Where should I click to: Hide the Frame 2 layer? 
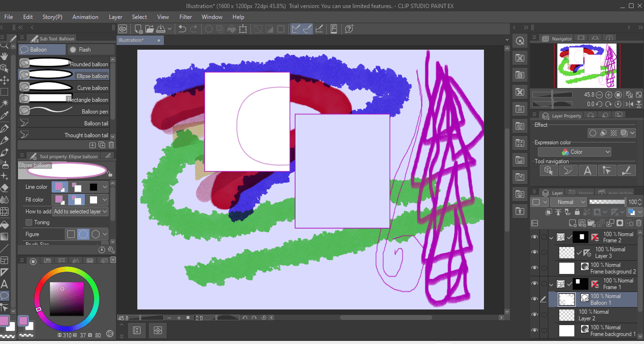(534, 237)
